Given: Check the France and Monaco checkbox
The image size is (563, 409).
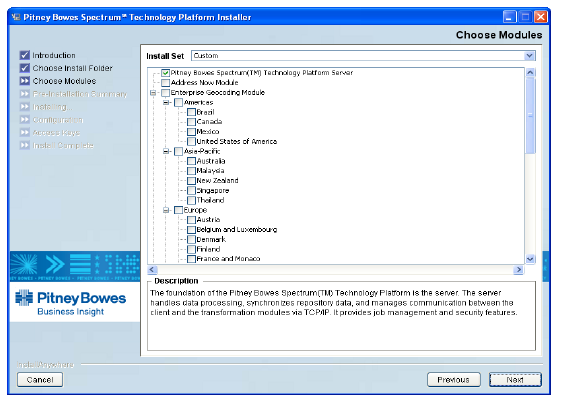Looking at the screenshot, I should pyautogui.click(x=191, y=259).
